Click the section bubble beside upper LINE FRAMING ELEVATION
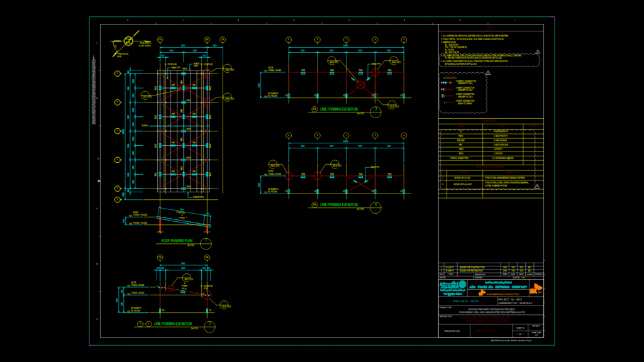The image size is (644, 362). click(x=375, y=112)
